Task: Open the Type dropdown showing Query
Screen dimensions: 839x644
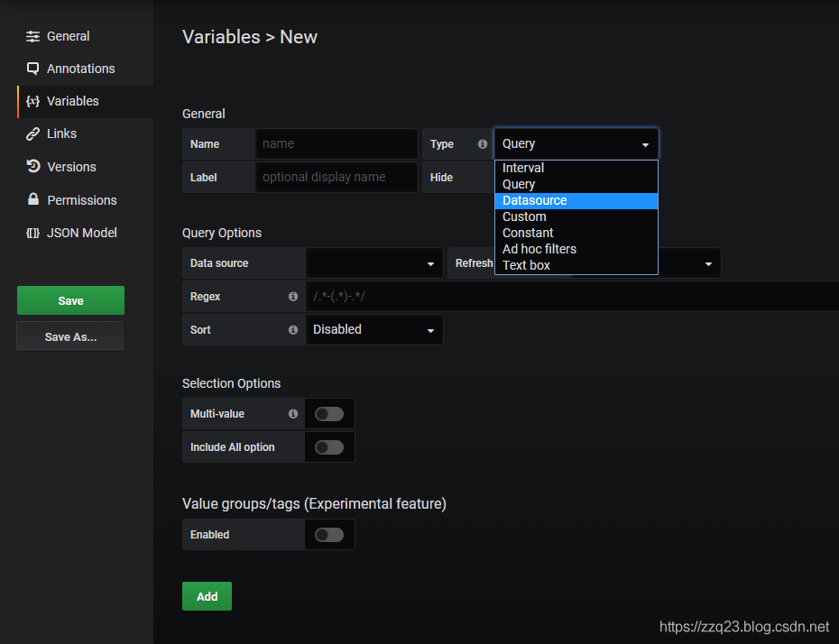Action: tap(576, 144)
